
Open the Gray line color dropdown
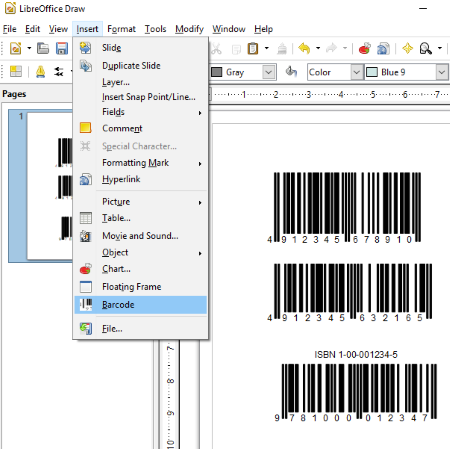click(269, 72)
